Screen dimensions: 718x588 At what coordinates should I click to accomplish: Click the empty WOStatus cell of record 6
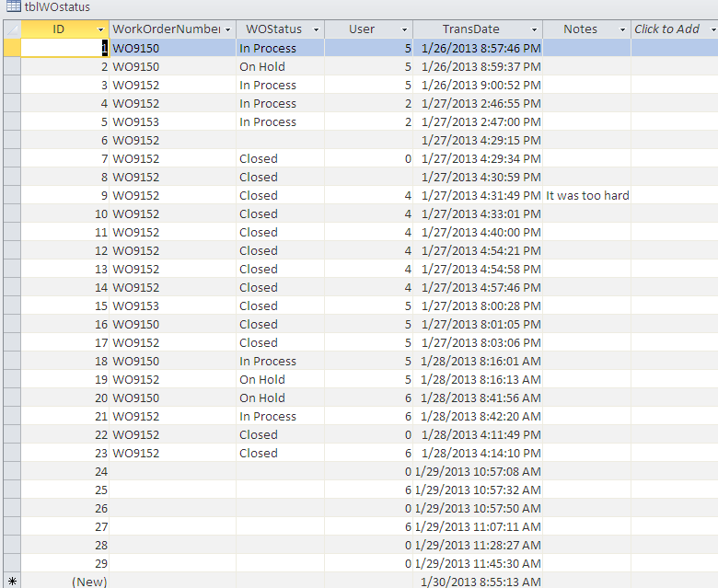click(281, 140)
